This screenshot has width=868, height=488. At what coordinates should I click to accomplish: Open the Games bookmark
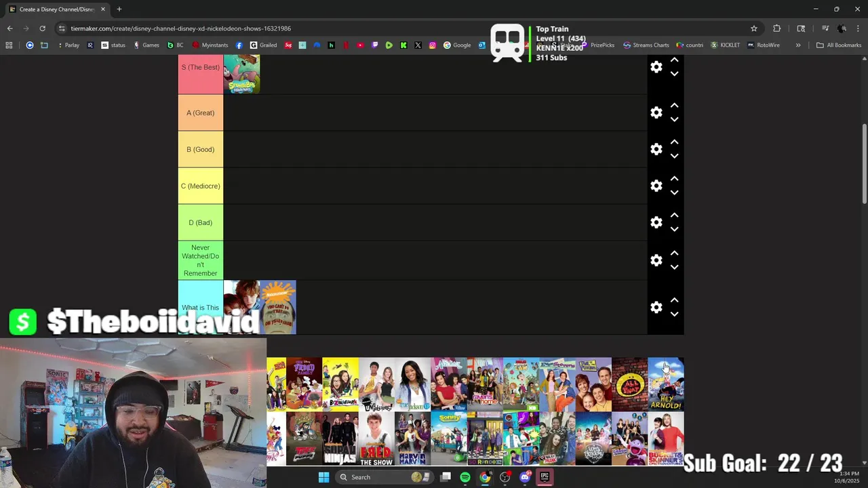pos(146,45)
